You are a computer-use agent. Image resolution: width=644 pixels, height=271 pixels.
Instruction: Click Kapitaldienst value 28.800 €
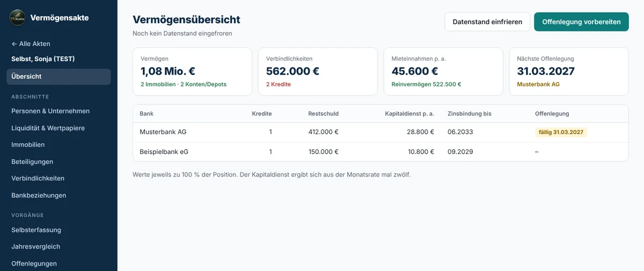pos(421,132)
